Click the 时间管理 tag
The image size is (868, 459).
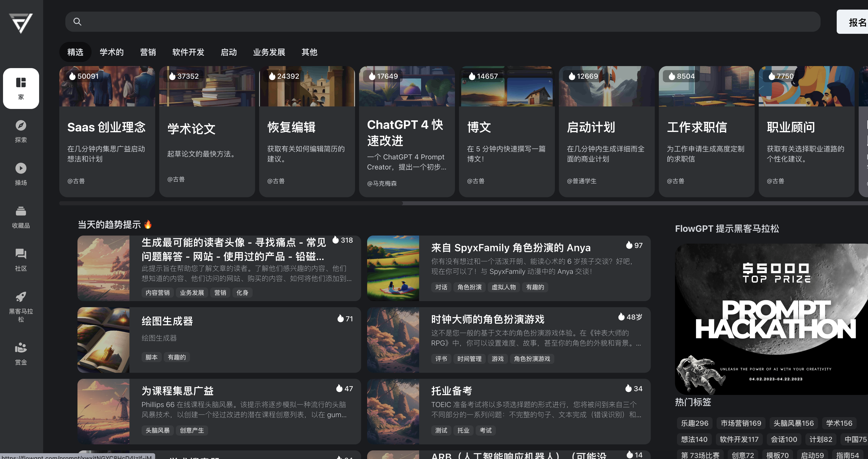(x=469, y=359)
